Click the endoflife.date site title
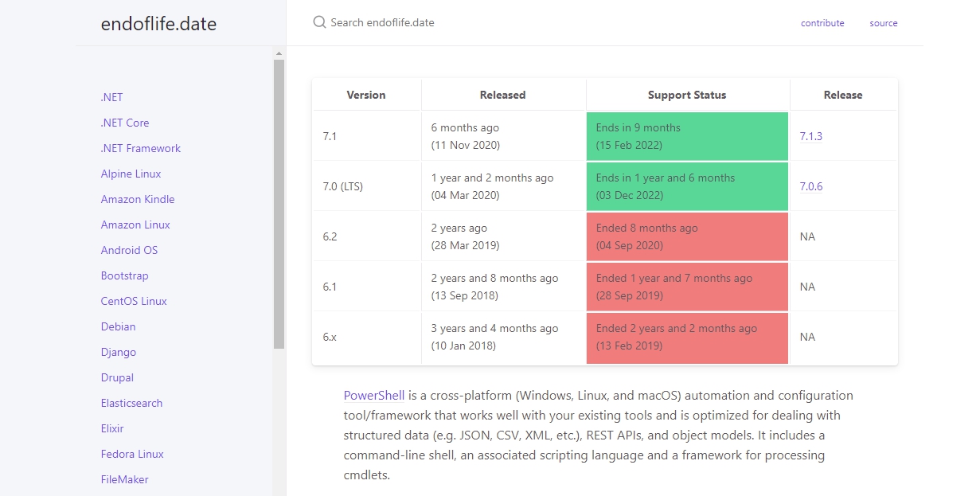 tap(158, 24)
